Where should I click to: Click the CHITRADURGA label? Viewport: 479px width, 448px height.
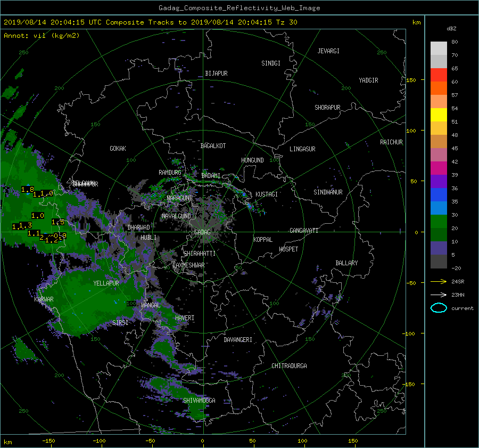(289, 366)
